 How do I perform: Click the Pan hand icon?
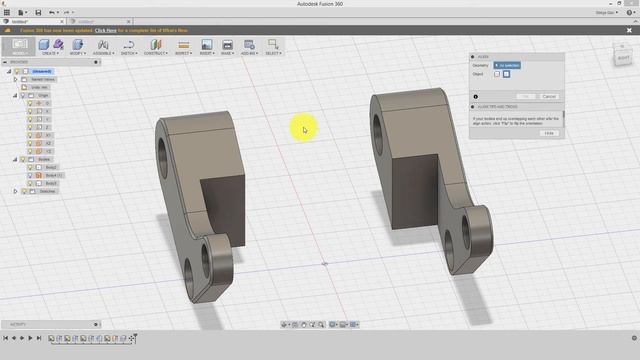point(304,324)
